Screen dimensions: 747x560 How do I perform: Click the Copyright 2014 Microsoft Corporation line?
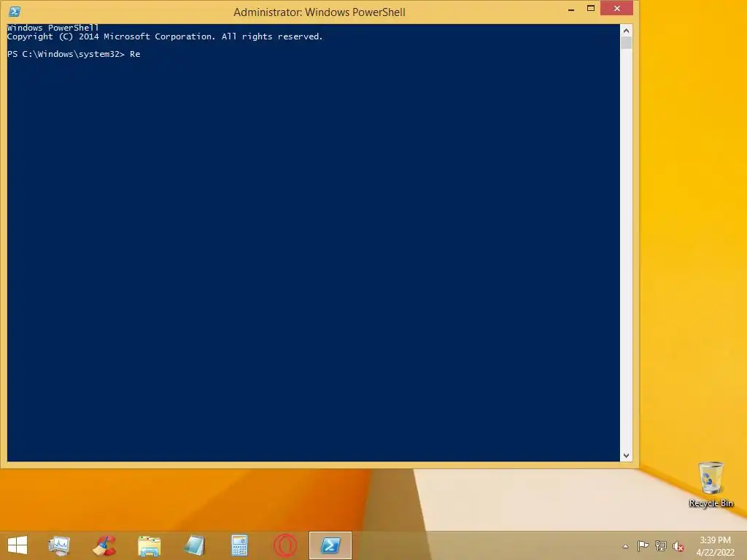(165, 36)
